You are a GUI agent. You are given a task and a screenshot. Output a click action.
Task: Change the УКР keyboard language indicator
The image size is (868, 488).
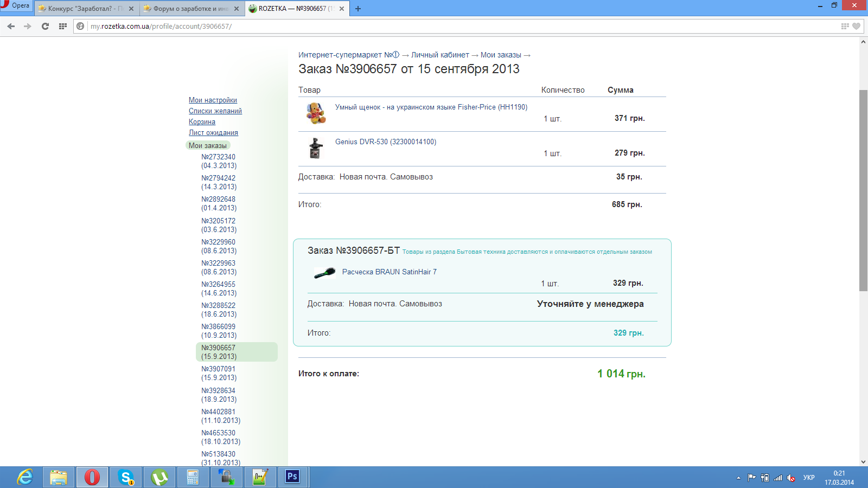point(809,478)
